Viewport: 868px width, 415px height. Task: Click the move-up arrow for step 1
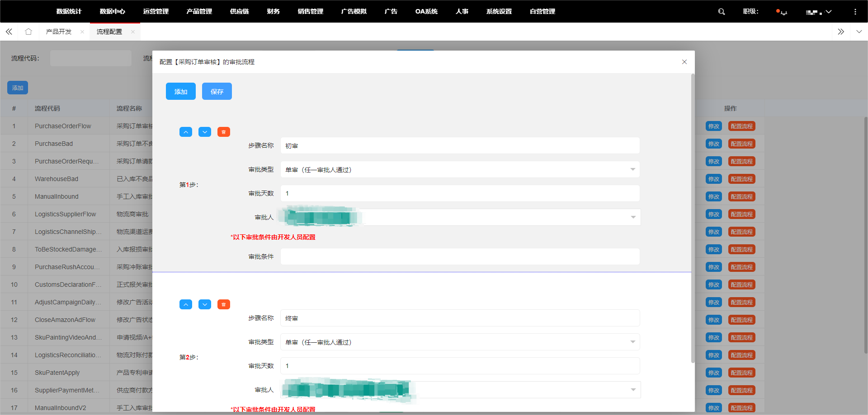click(186, 132)
